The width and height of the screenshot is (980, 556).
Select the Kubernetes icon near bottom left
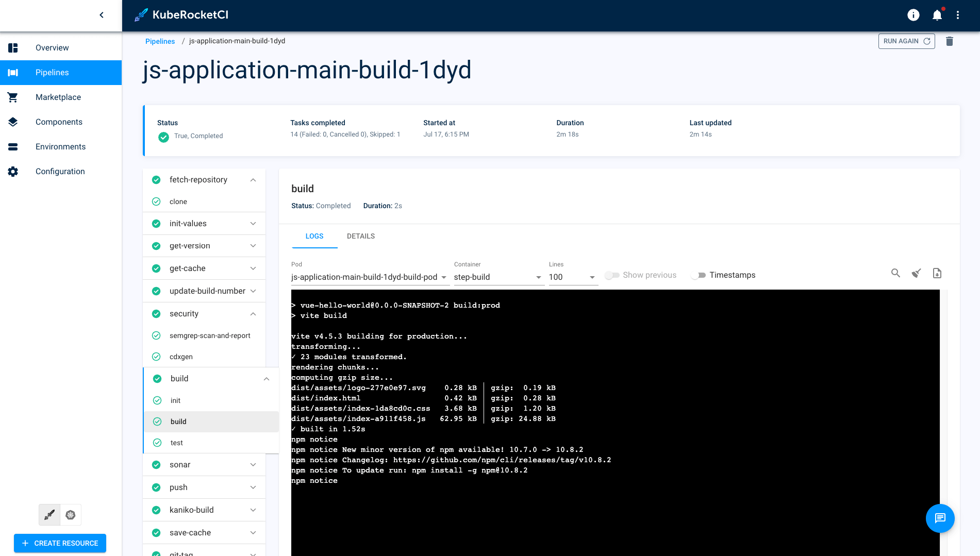pyautogui.click(x=71, y=514)
